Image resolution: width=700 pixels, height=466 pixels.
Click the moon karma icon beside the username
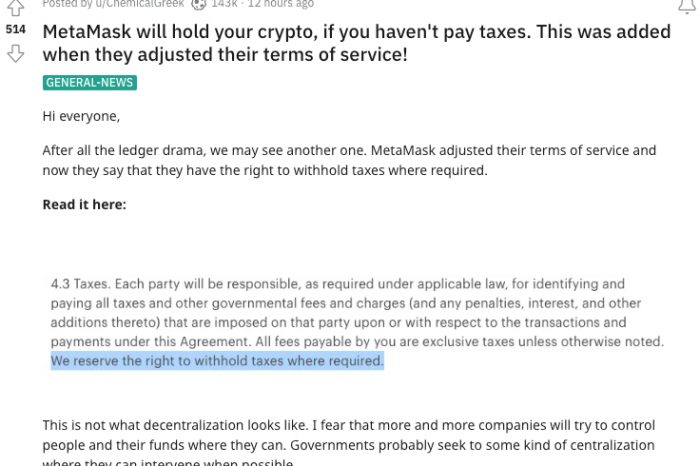(x=199, y=4)
